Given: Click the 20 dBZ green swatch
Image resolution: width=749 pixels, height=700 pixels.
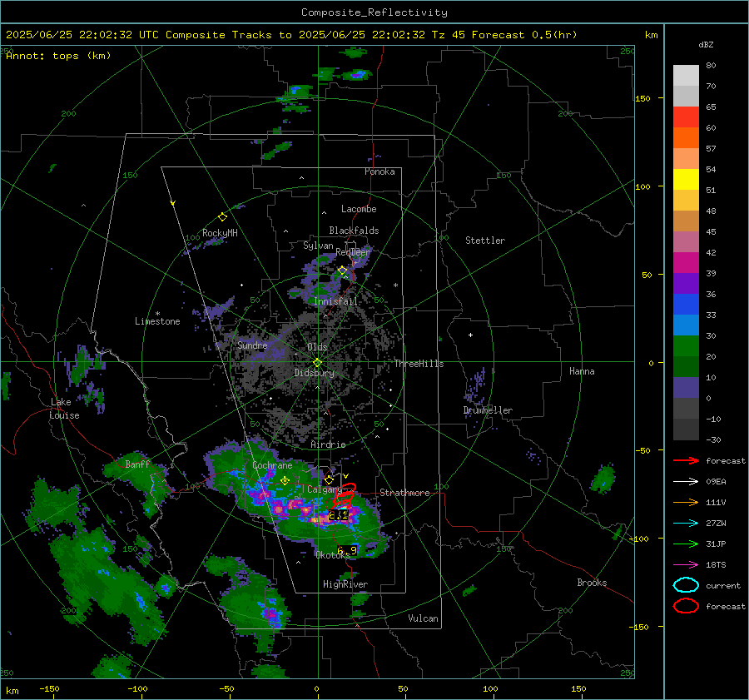Looking at the screenshot, I should (x=686, y=345).
